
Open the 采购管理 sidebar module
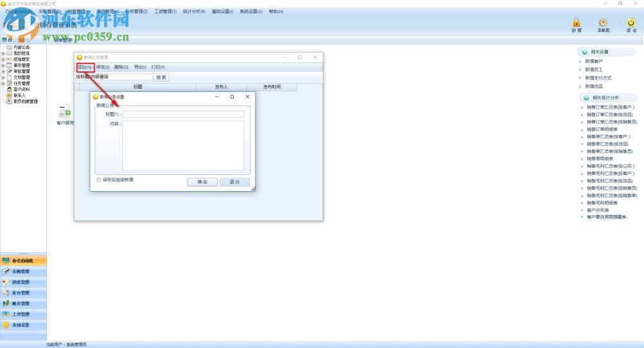(23, 271)
